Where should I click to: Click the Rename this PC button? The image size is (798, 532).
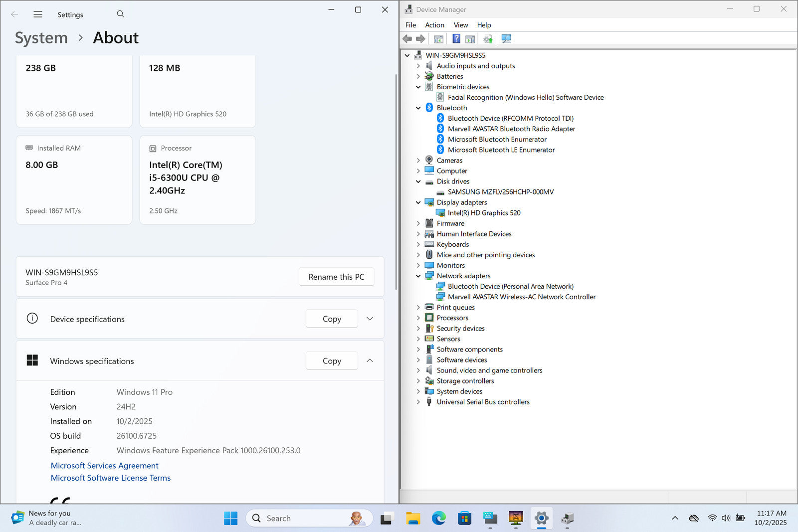[x=336, y=277]
